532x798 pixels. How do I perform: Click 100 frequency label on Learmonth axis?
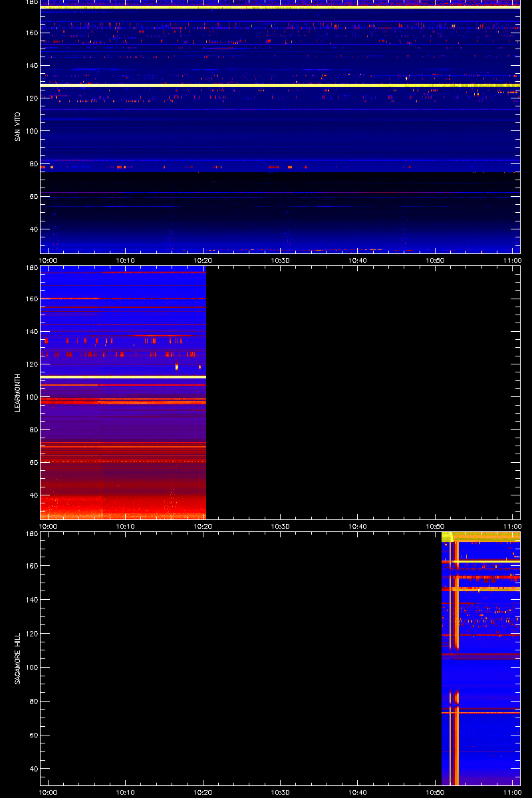(x=31, y=397)
